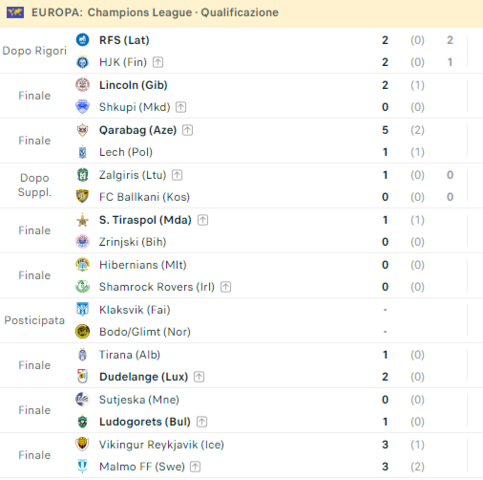Select the Dudelange (Lux) team name

pyautogui.click(x=144, y=377)
